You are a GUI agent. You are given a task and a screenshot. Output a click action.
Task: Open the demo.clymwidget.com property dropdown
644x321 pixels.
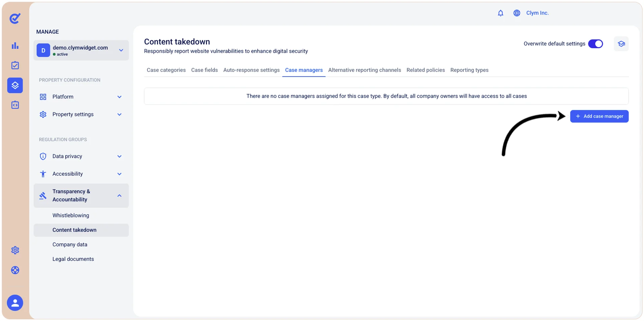(x=81, y=50)
